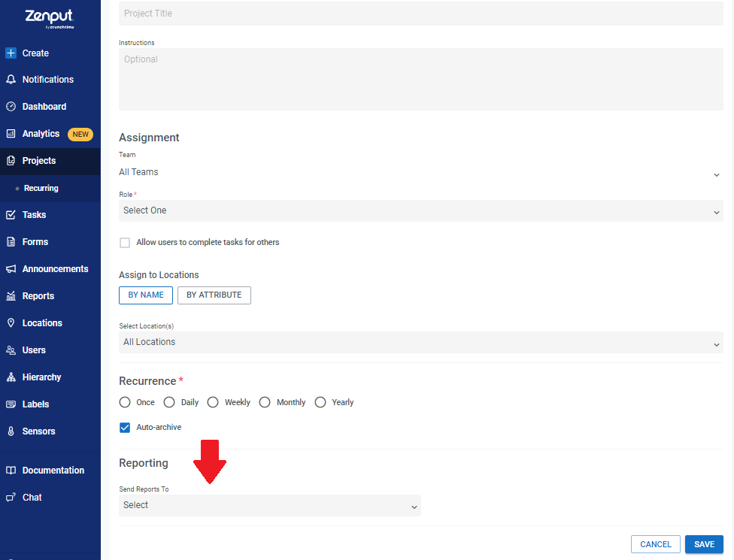Click the Analytics chart icon

tap(11, 134)
